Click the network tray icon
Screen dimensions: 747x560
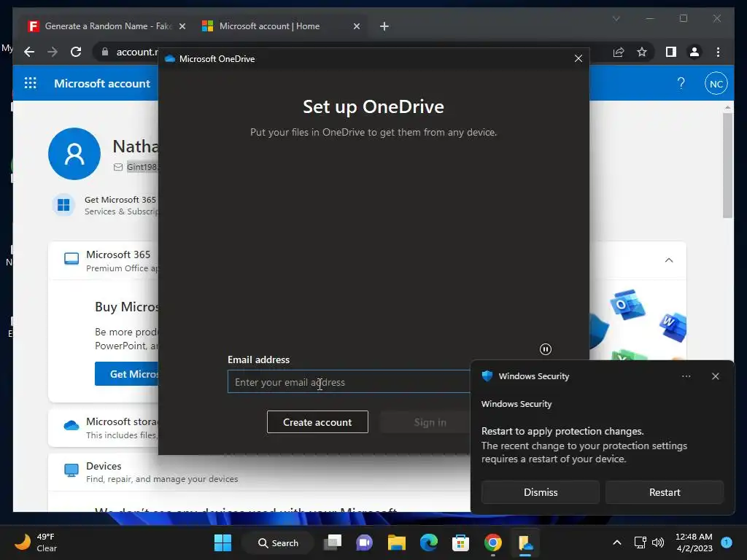[x=640, y=542]
